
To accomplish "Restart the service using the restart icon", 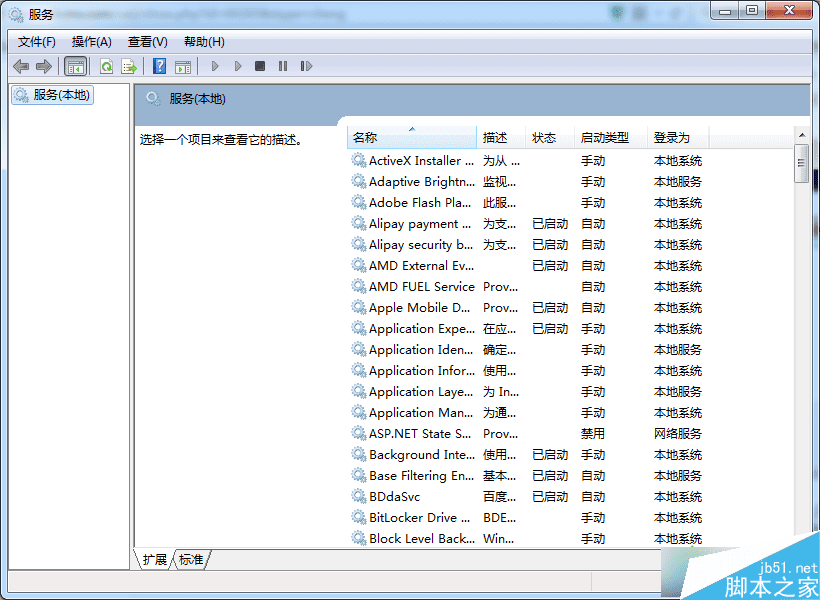I will (x=306, y=66).
